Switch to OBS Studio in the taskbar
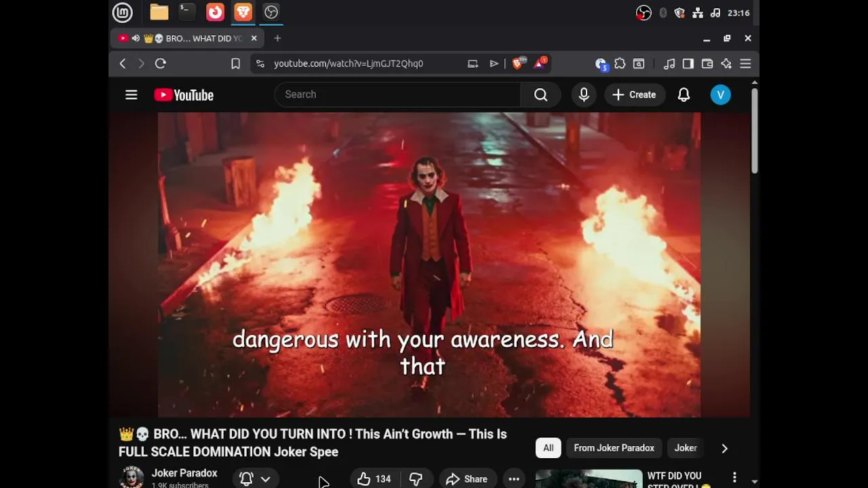This screenshot has height=488, width=868. click(x=271, y=12)
